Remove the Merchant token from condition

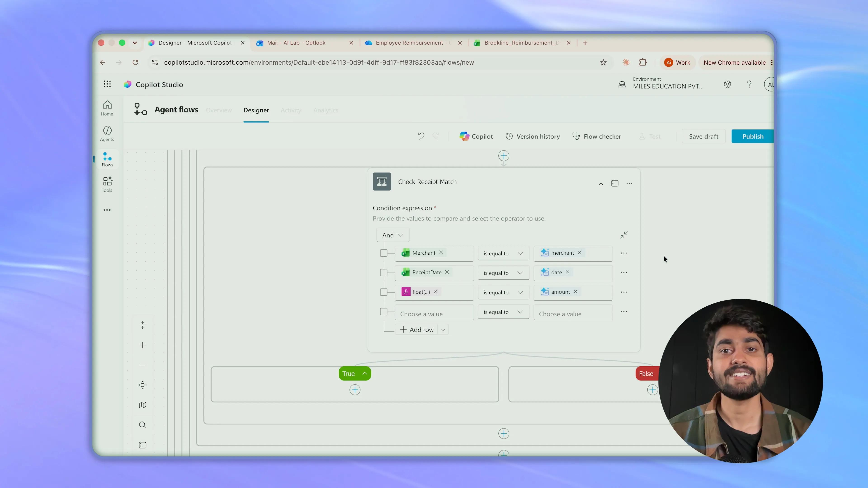tap(441, 252)
